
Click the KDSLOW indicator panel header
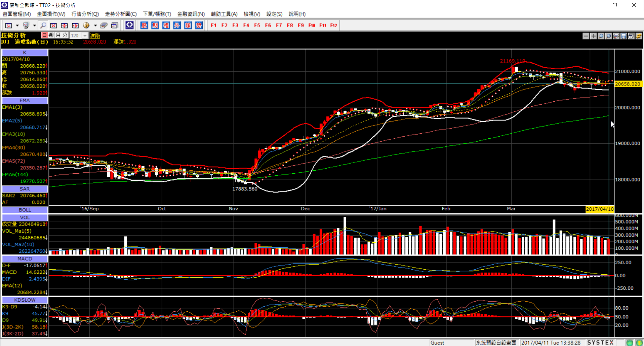(x=25, y=300)
